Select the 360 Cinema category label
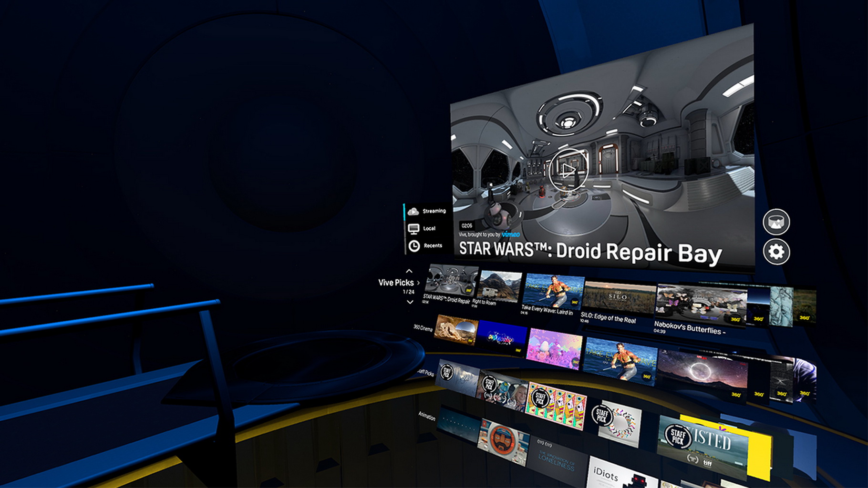 point(423,328)
